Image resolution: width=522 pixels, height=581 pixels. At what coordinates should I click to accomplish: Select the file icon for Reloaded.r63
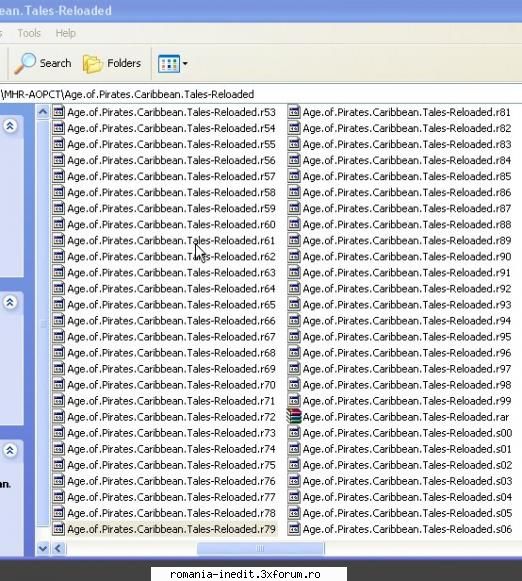(59, 272)
